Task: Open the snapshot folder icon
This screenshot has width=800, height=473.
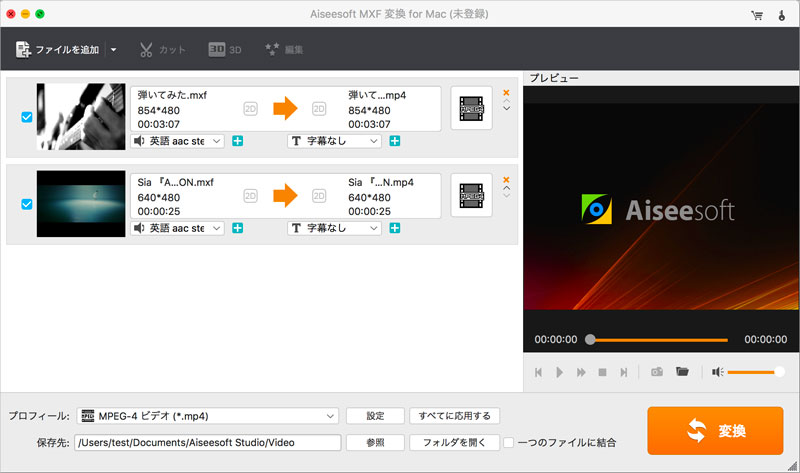Action: (682, 371)
